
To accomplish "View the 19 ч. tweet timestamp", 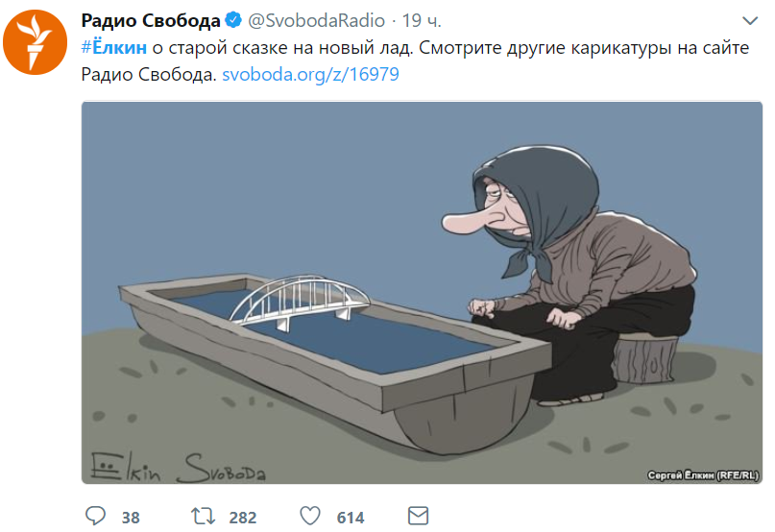I will point(421,21).
